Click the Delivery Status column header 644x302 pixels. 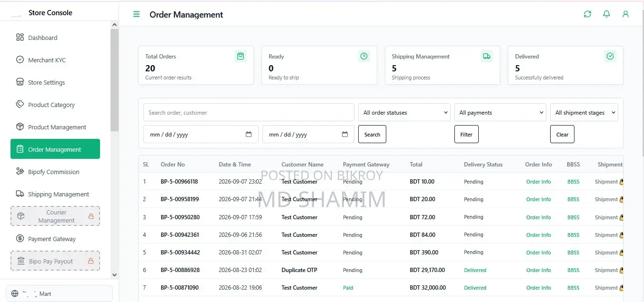(x=483, y=165)
